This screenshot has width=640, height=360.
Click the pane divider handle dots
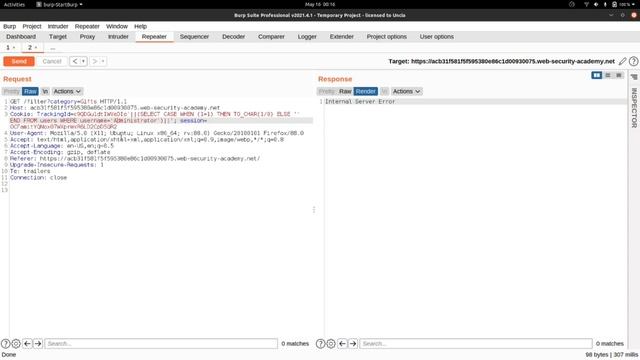(314, 209)
